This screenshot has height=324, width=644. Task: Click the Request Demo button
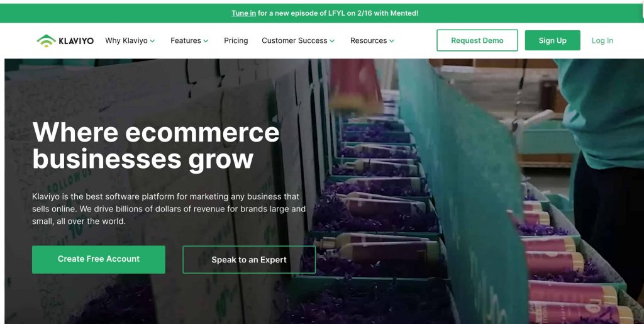(x=477, y=40)
